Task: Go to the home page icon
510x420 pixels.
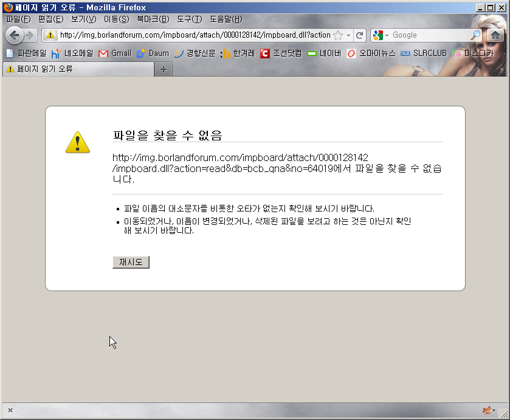Action: click(495, 35)
